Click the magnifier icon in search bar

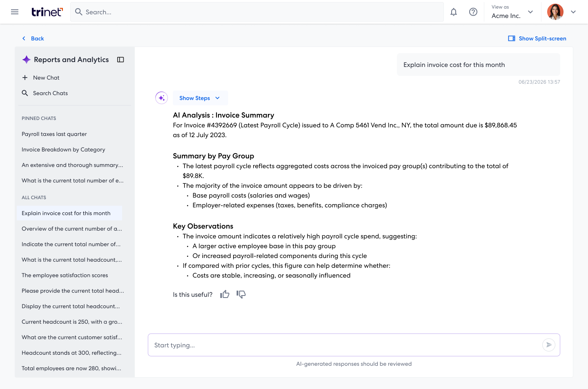pyautogui.click(x=79, y=12)
